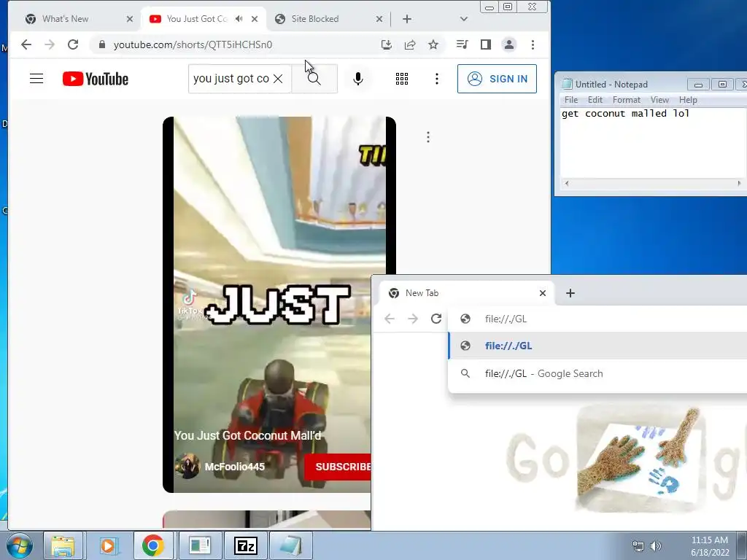The width and height of the screenshot is (747, 560).
Task: Clear the YouTube search box text
Action: click(x=278, y=79)
